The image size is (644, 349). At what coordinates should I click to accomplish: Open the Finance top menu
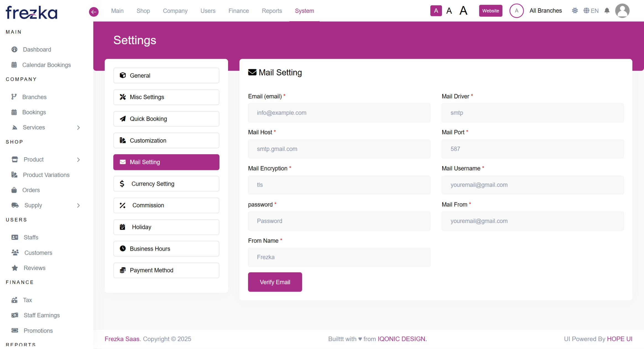point(239,11)
